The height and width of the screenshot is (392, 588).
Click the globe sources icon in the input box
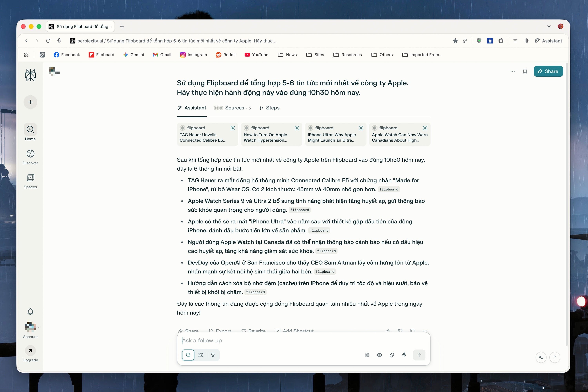point(367,355)
